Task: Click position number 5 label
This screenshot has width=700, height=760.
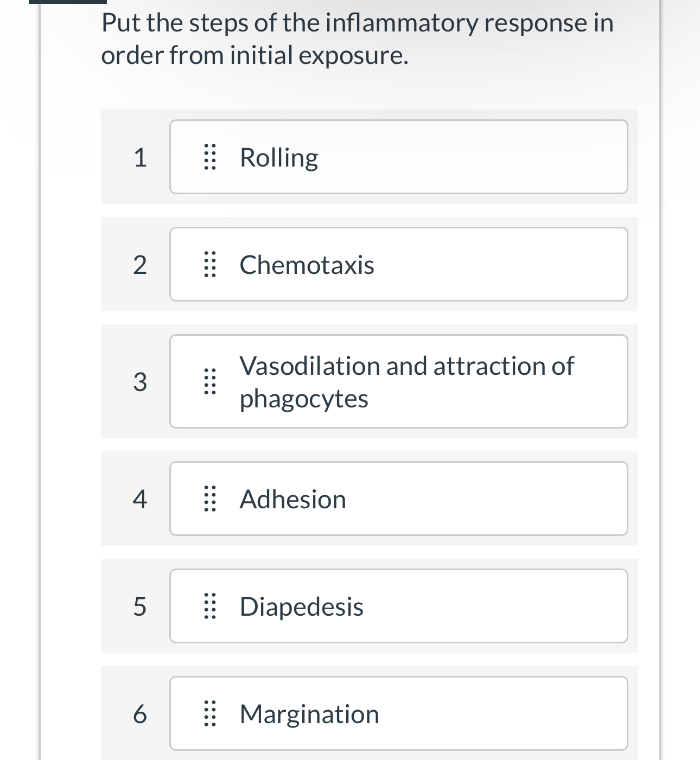Action: [x=140, y=606]
